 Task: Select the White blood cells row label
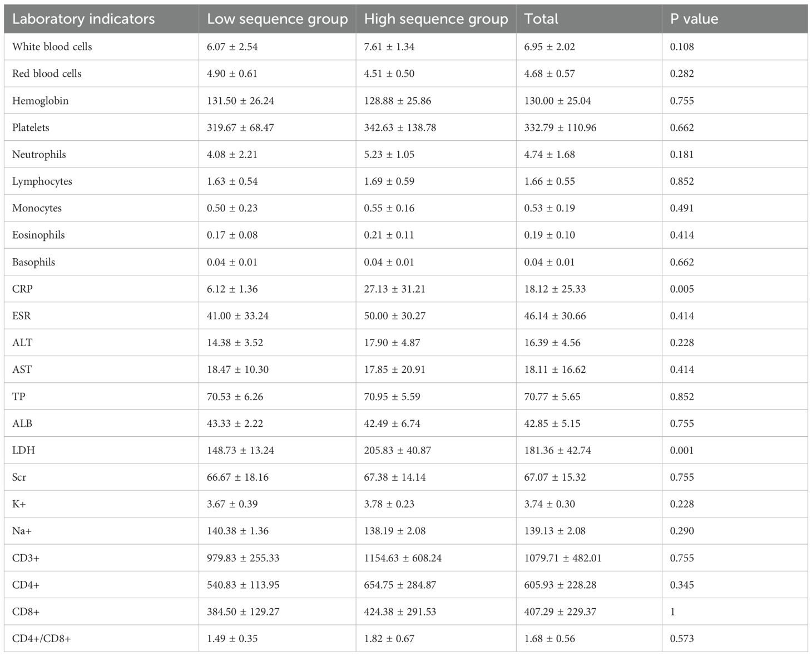click(x=52, y=47)
